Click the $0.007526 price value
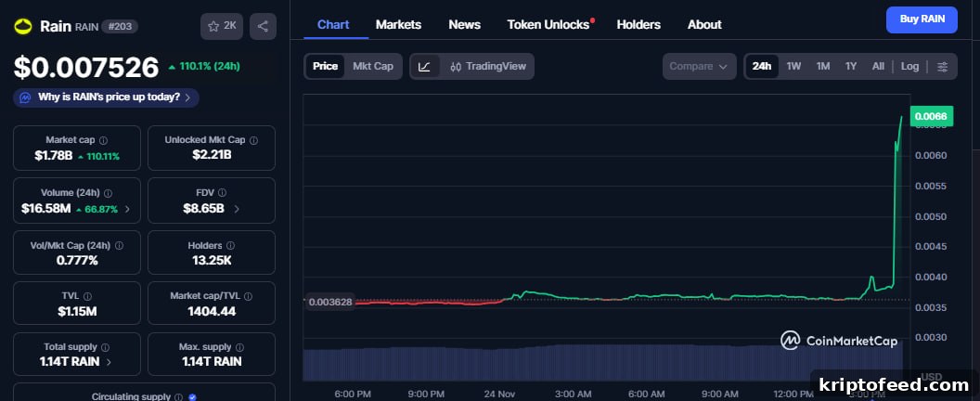980x401 pixels. 86,68
